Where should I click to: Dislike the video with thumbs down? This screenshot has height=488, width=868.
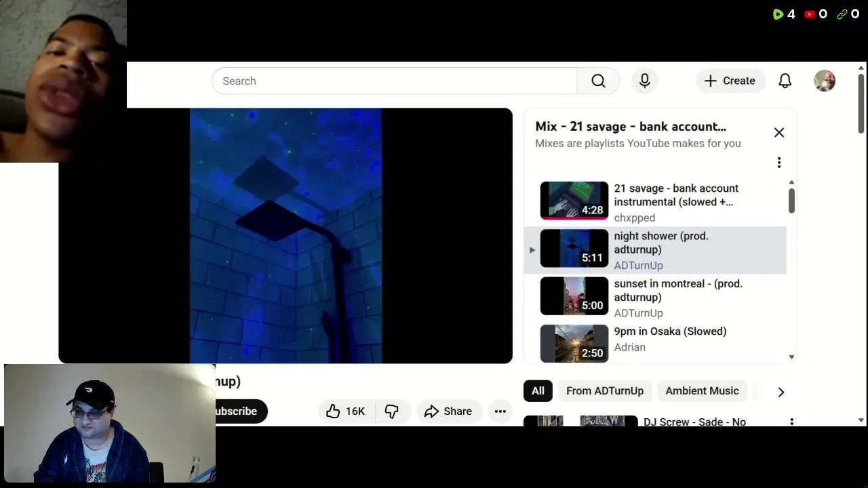[x=392, y=411]
